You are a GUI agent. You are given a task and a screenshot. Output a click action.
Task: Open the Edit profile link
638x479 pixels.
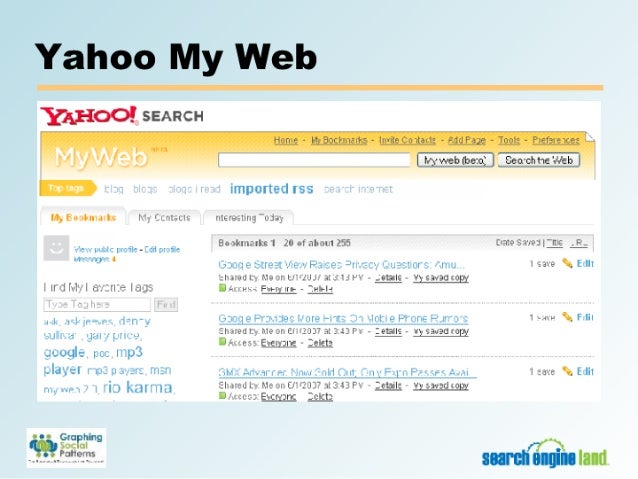pos(162,249)
